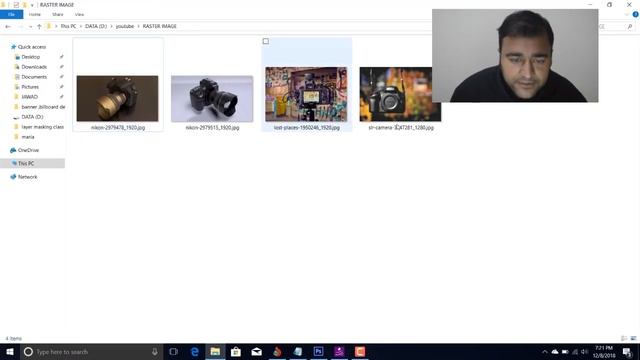
Task: Select This PC in navigation pane
Action: [x=26, y=163]
